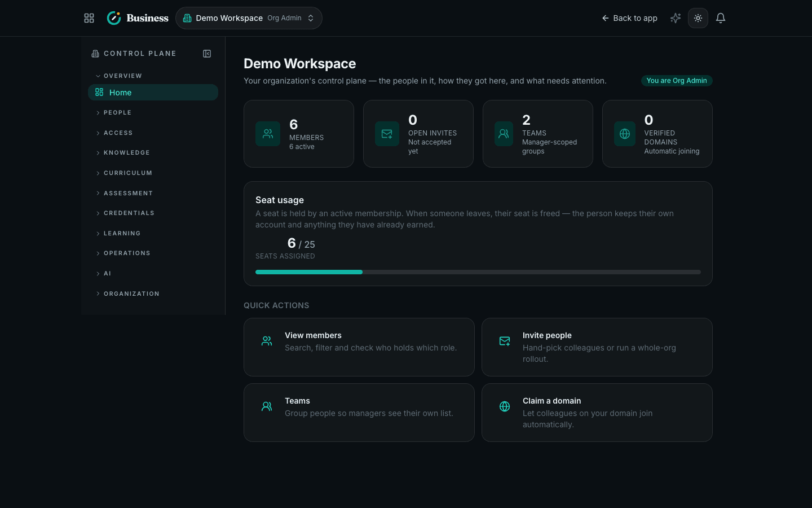Open notifications bell
812x508 pixels.
721,18
